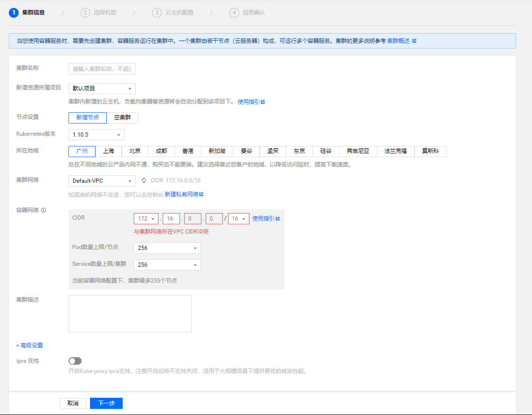The image size is (532, 415).
Task: Choose 曼谷 region
Action: coord(247,151)
